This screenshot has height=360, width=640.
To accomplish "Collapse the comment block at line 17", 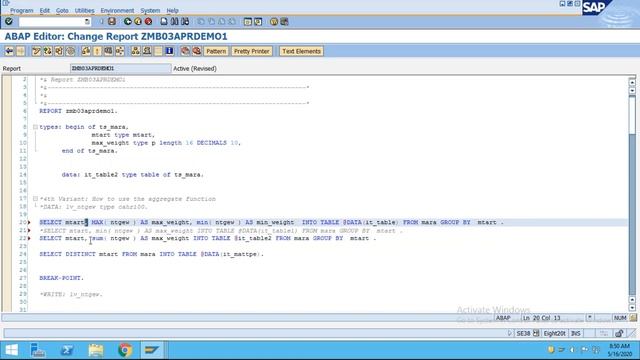I will click(36, 199).
